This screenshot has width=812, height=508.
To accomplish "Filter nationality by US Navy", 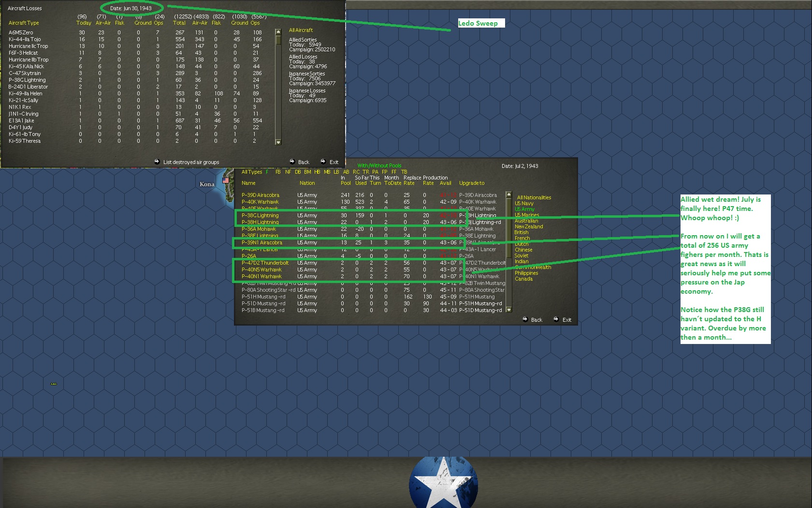I will coord(524,203).
